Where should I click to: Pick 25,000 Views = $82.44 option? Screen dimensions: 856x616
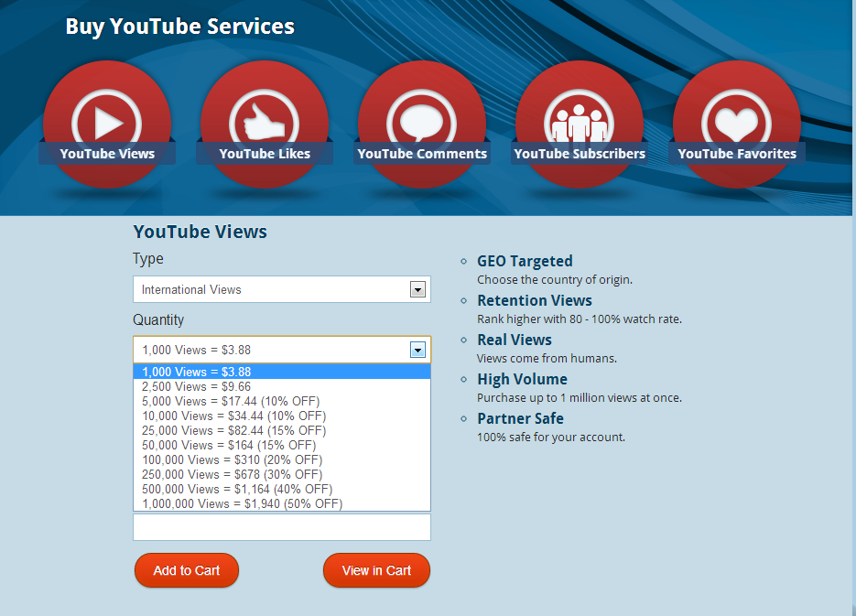(282, 430)
